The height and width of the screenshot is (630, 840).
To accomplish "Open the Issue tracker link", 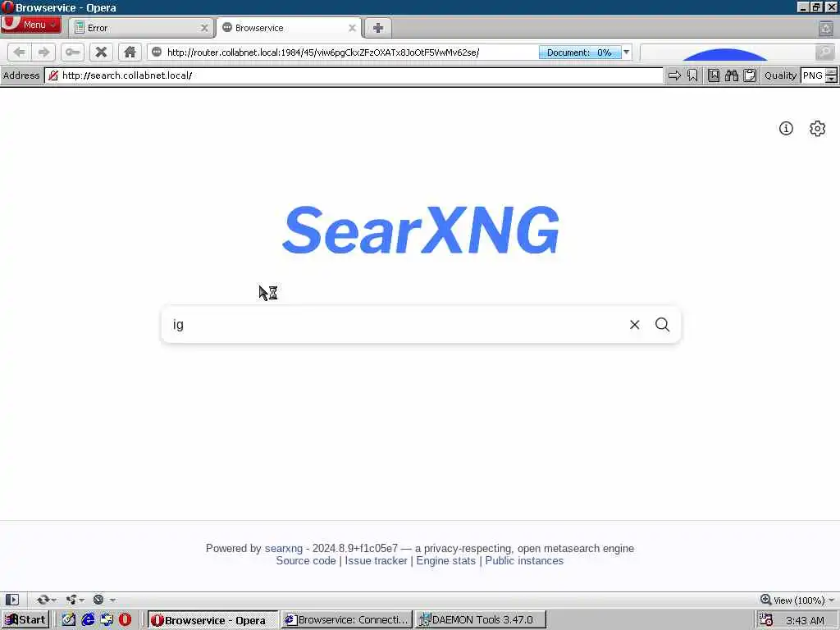I will pos(376,561).
